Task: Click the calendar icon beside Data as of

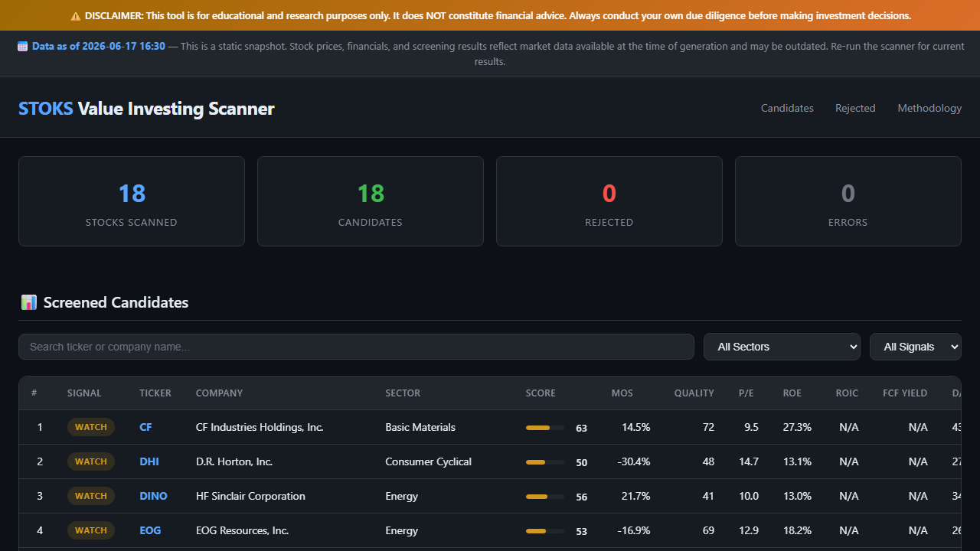Action: (22, 46)
